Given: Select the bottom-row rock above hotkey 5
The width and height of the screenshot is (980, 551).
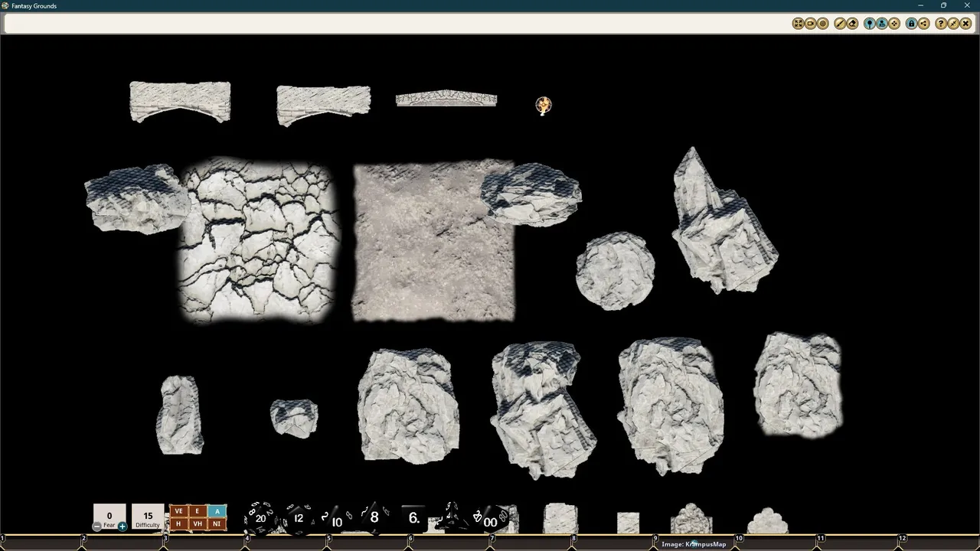Looking at the screenshot, I should pos(408,406).
